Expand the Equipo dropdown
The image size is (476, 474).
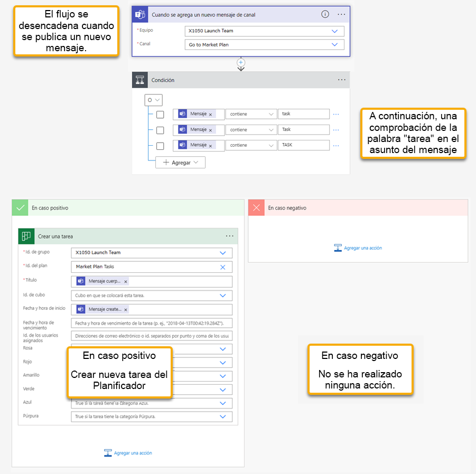(334, 31)
